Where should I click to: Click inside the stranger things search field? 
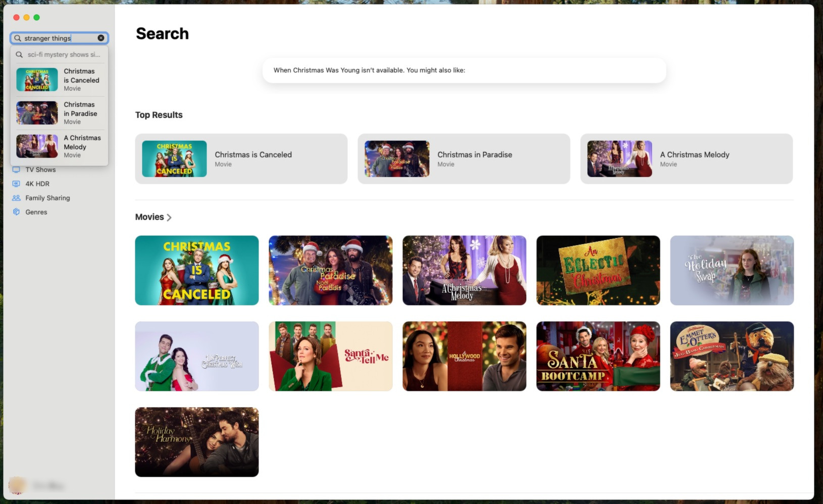(56, 38)
